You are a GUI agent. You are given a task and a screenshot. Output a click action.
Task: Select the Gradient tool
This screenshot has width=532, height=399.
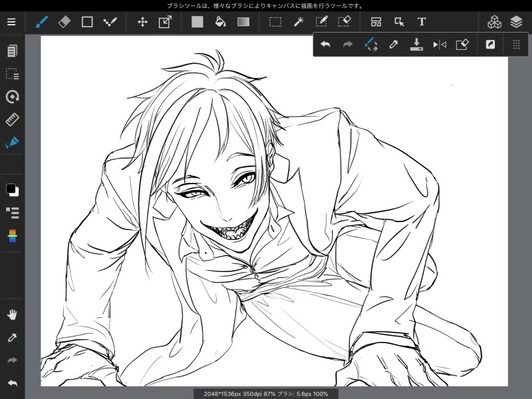[243, 22]
